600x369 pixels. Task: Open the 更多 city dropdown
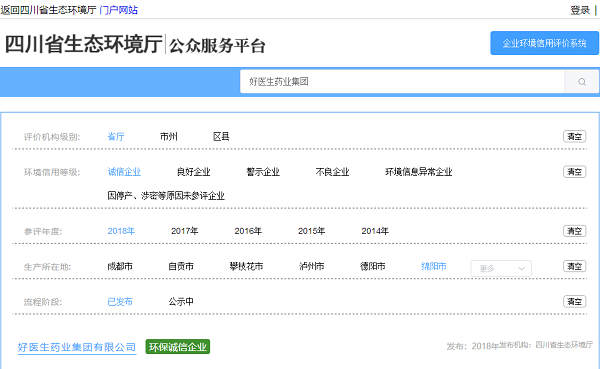click(501, 268)
